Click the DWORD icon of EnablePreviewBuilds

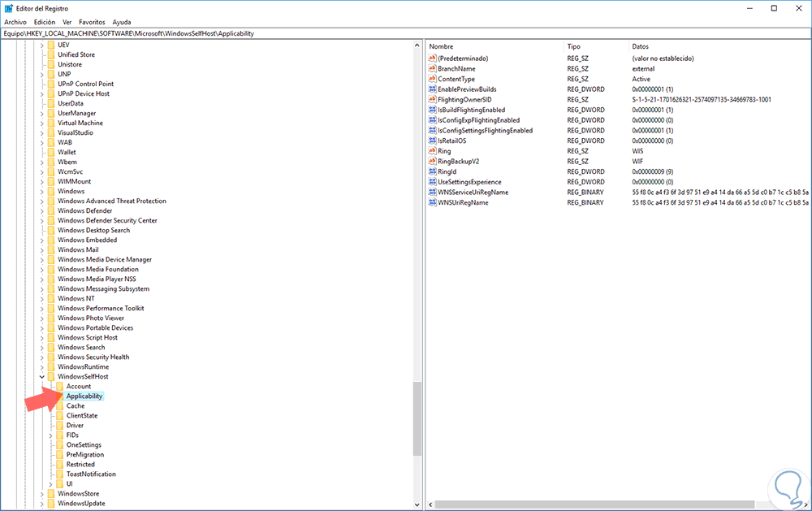433,89
